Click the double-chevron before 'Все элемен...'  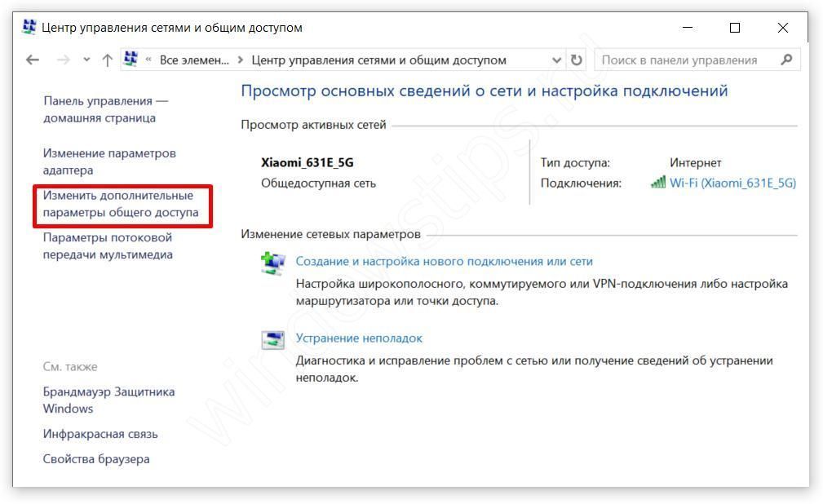point(148,60)
